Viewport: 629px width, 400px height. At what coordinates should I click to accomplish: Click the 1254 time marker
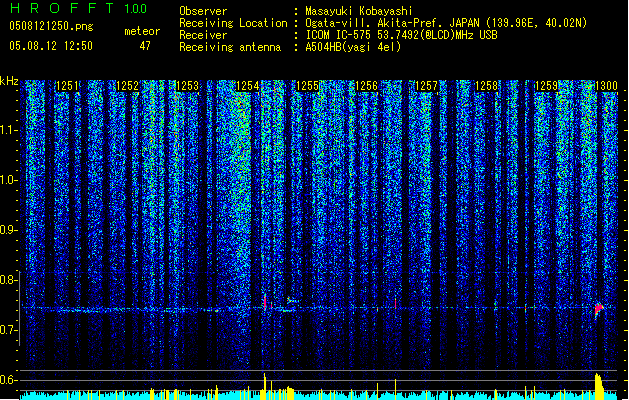[x=248, y=86]
